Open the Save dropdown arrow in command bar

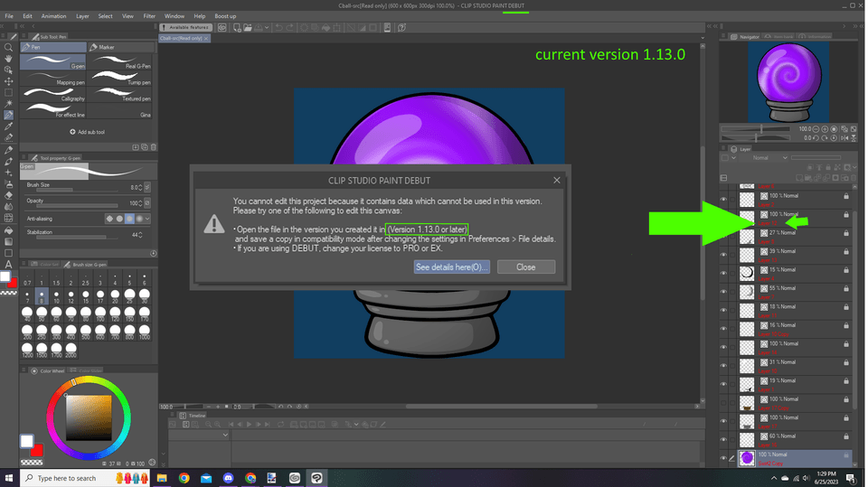(x=267, y=28)
